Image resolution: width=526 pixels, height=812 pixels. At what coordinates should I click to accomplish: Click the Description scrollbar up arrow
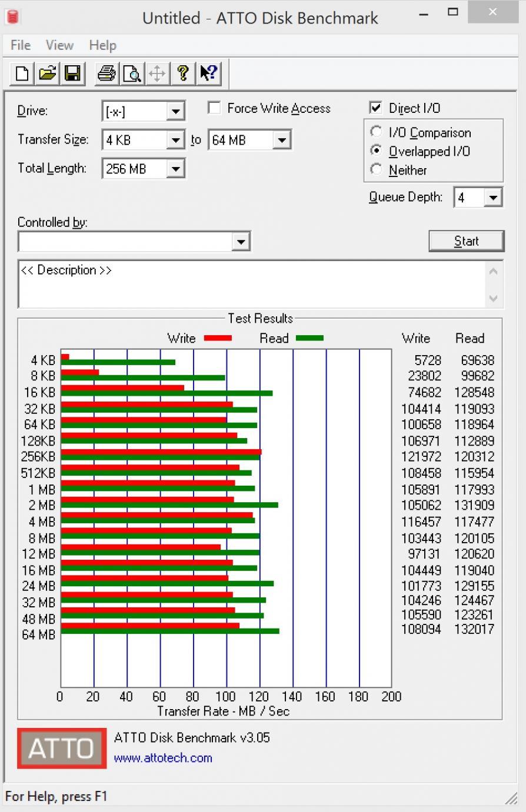coord(494,271)
